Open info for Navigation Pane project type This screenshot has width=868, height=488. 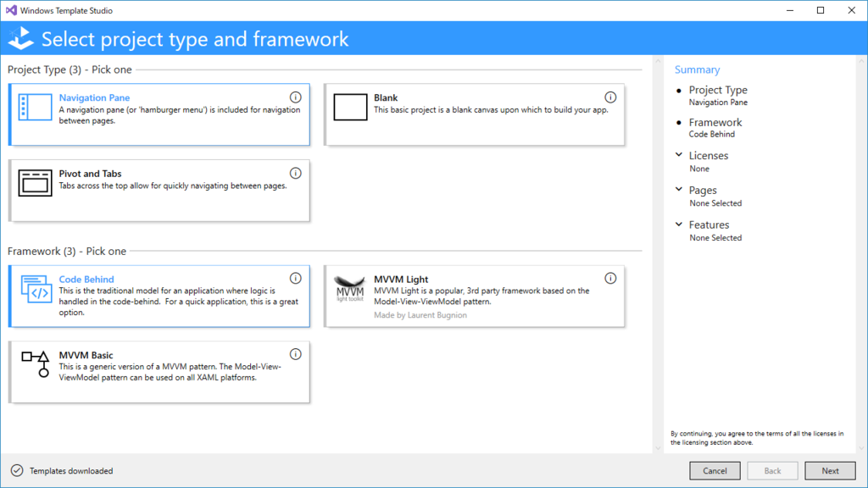pos(296,97)
